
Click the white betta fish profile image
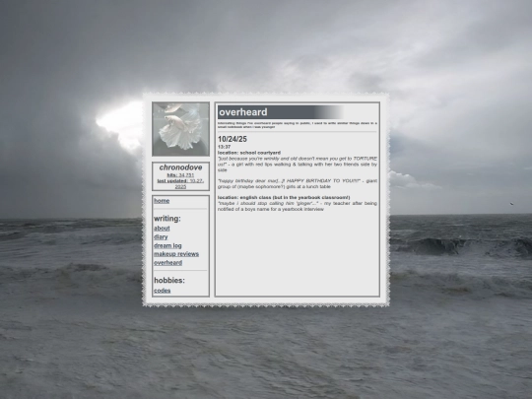[181, 129]
